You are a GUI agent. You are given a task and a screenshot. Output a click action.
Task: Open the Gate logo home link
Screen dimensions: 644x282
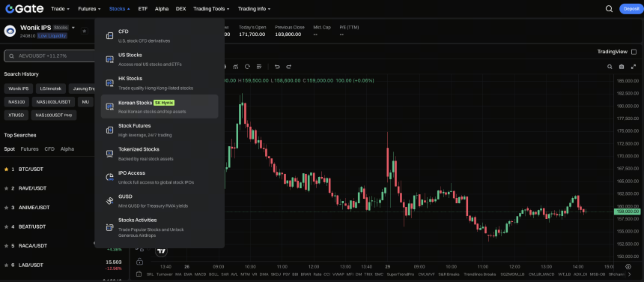tap(25, 9)
